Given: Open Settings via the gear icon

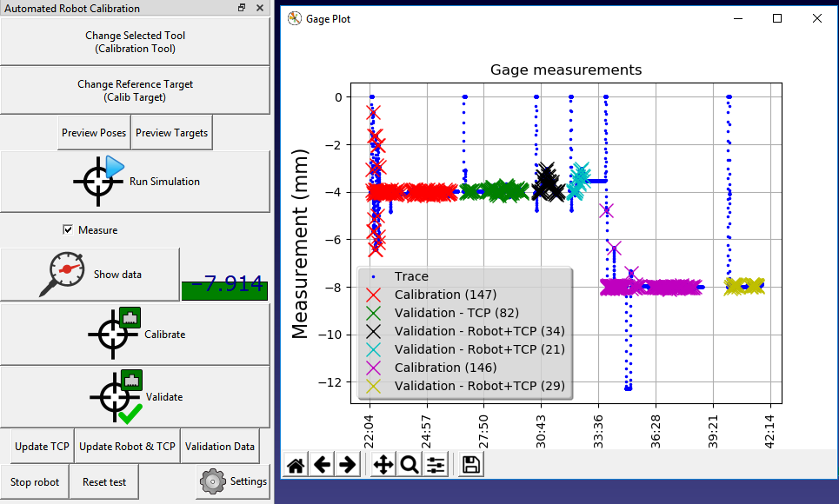Looking at the screenshot, I should click(211, 482).
